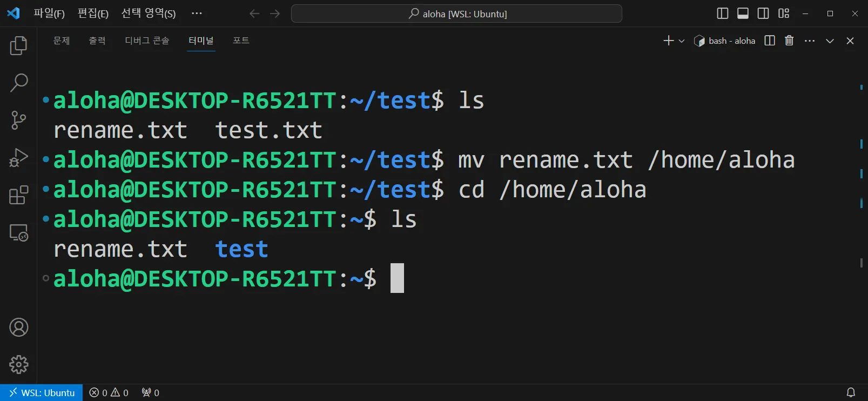The height and width of the screenshot is (401, 868).
Task: Open the Manage gear menu
Action: pos(18,365)
